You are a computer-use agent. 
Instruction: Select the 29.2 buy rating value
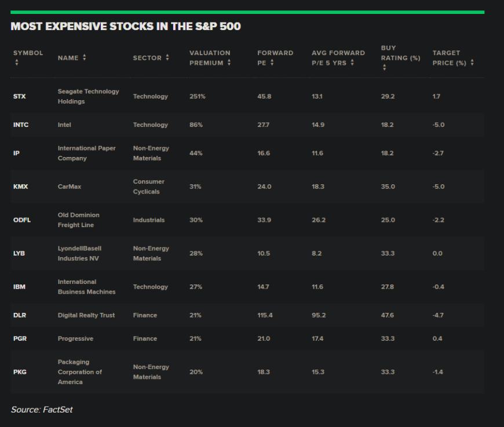coord(388,96)
